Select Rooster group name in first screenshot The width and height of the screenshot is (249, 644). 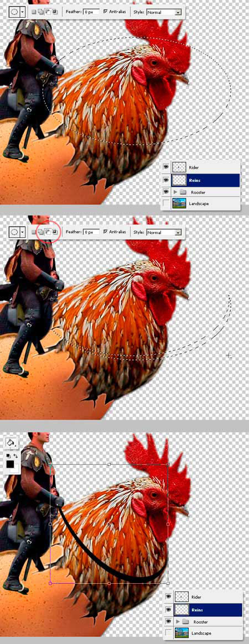(198, 192)
